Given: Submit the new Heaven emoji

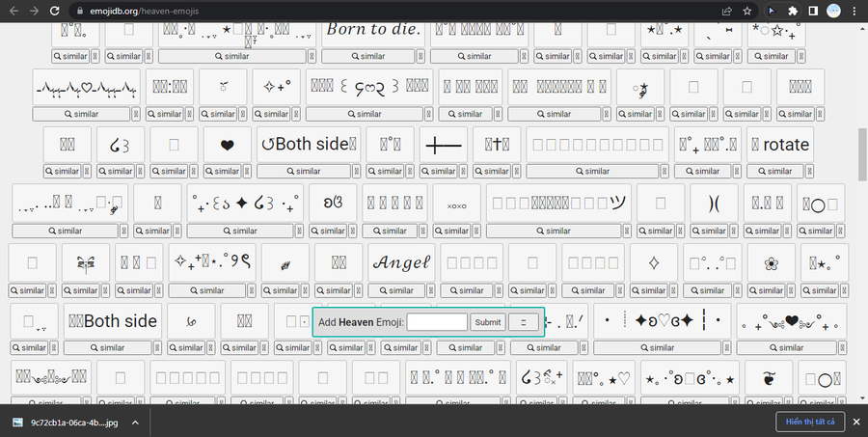Looking at the screenshot, I should tap(488, 322).
